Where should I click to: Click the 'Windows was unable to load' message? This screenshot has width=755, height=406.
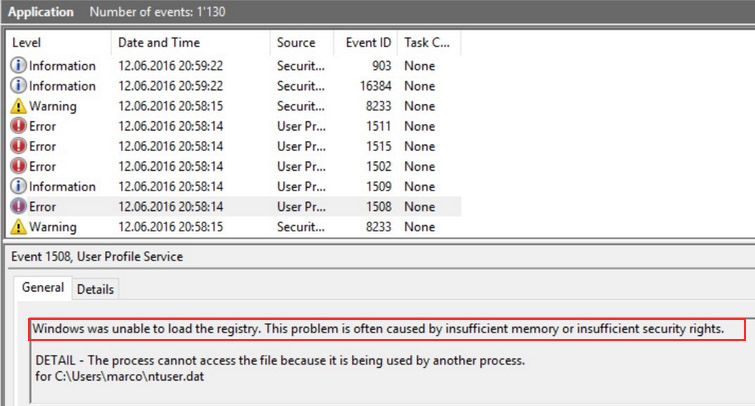378,329
